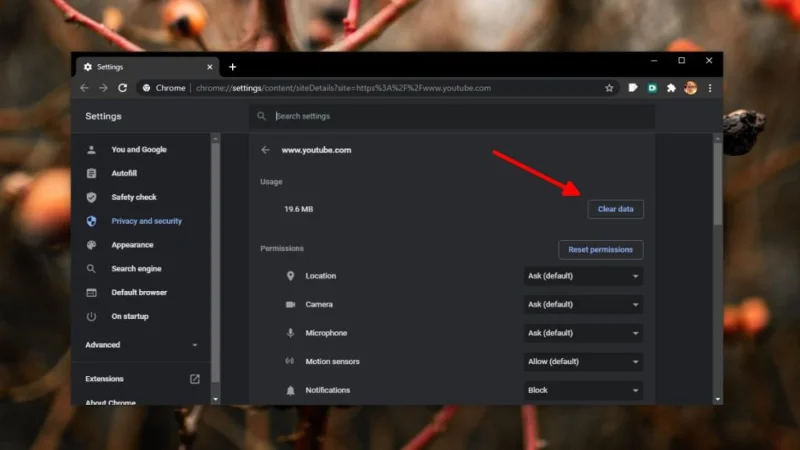The width and height of the screenshot is (800, 450).
Task: Select Privacy and security section
Action: coord(146,221)
